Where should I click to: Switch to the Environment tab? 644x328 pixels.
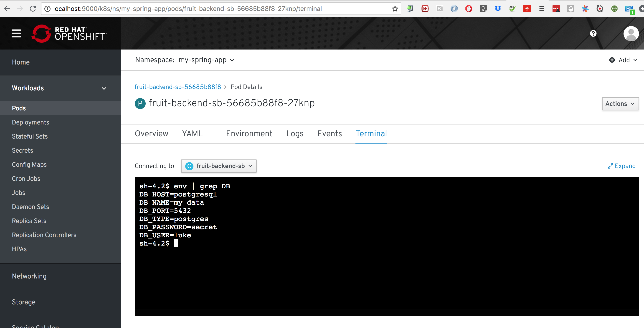249,134
